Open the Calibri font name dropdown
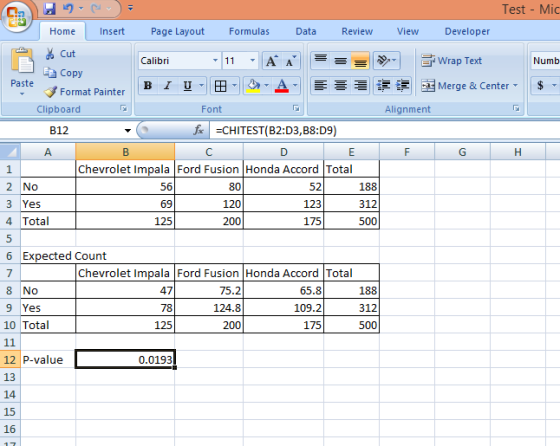Viewport: 560px width, 446px height. (x=215, y=61)
